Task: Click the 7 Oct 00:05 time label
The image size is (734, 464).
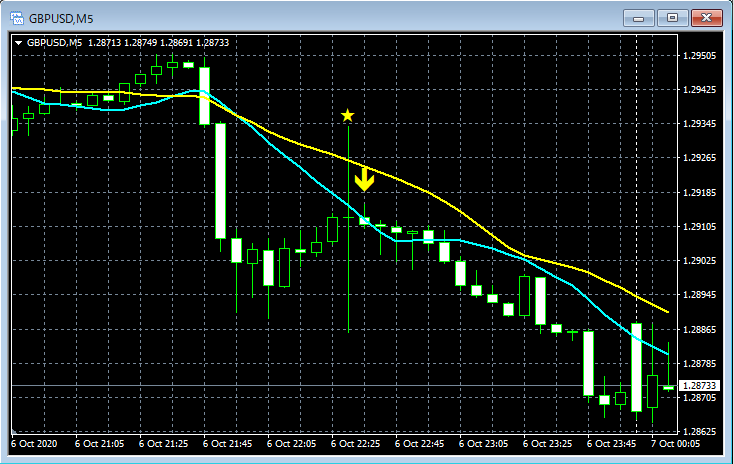Action: tap(675, 444)
